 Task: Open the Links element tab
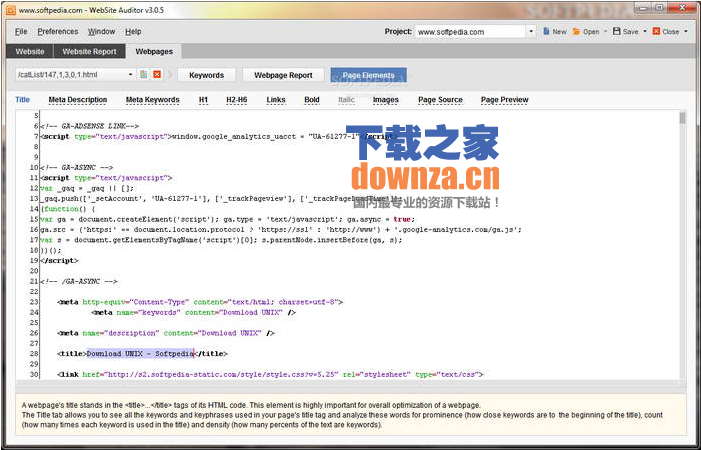tap(276, 100)
